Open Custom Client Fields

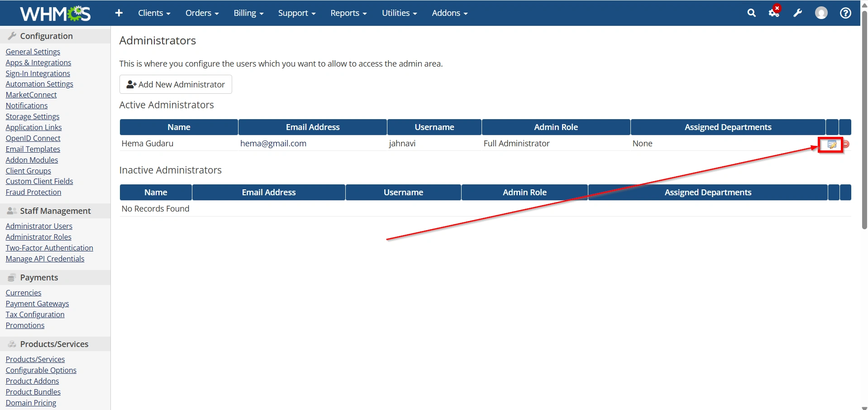pyautogui.click(x=39, y=181)
